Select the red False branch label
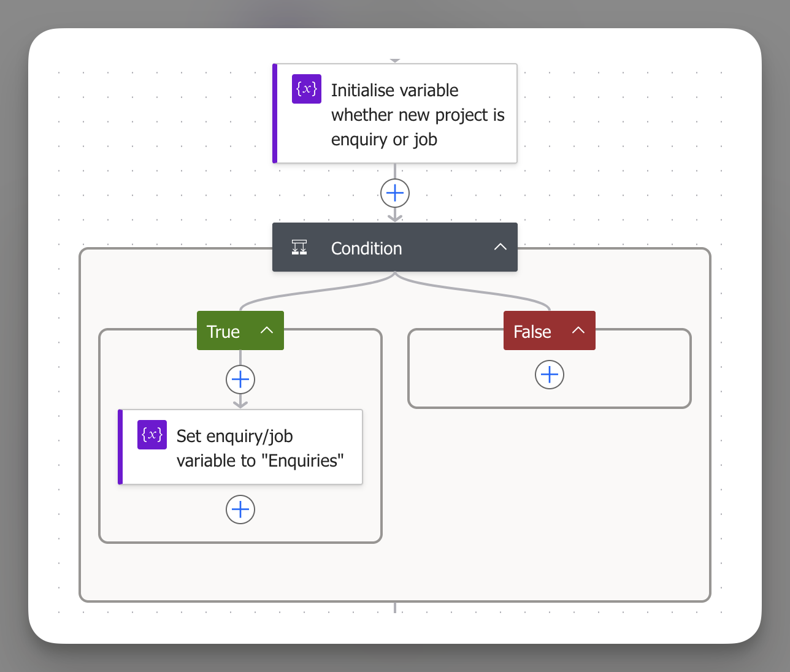790x672 pixels. click(532, 332)
